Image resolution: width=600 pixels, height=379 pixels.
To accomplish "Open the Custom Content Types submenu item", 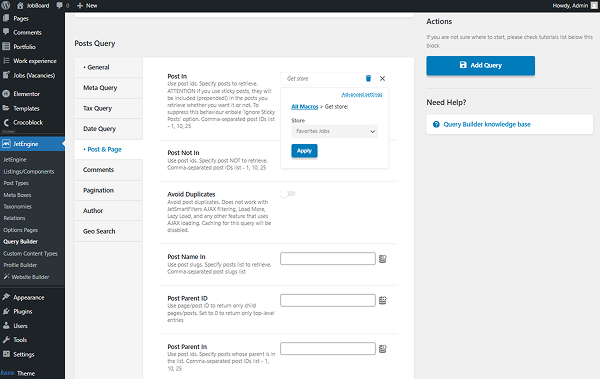I will [31, 253].
